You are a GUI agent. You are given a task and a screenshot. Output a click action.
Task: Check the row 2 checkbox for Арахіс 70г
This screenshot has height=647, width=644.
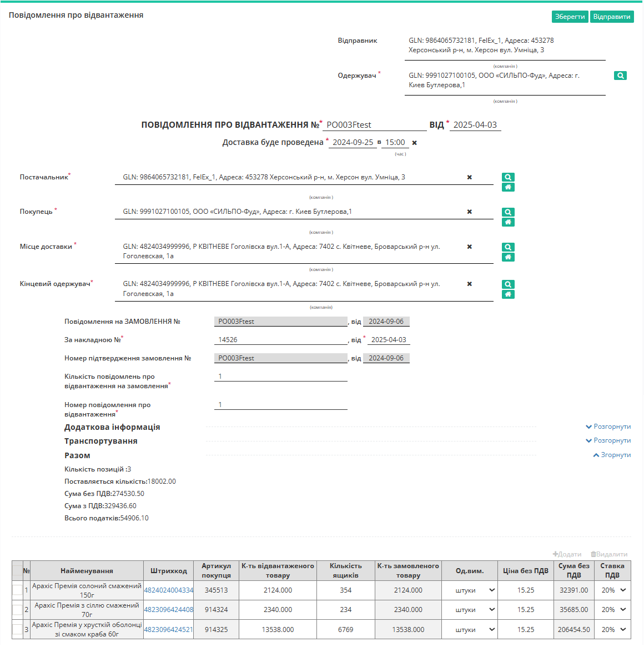17,609
